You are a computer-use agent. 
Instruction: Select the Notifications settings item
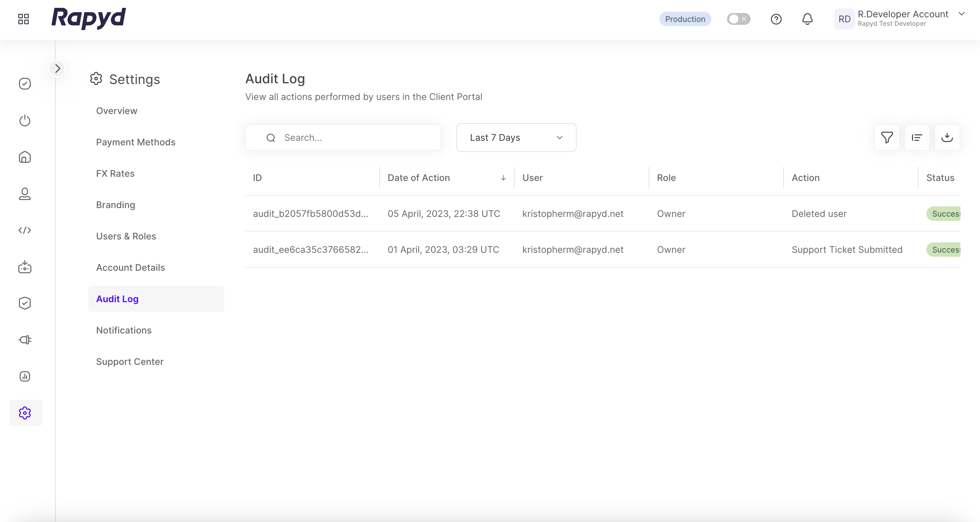[124, 330]
